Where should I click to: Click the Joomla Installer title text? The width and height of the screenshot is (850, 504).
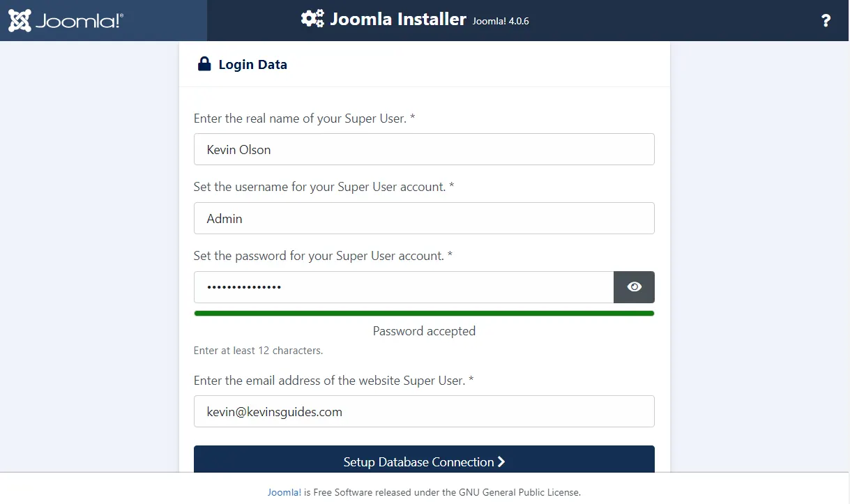[x=397, y=19]
